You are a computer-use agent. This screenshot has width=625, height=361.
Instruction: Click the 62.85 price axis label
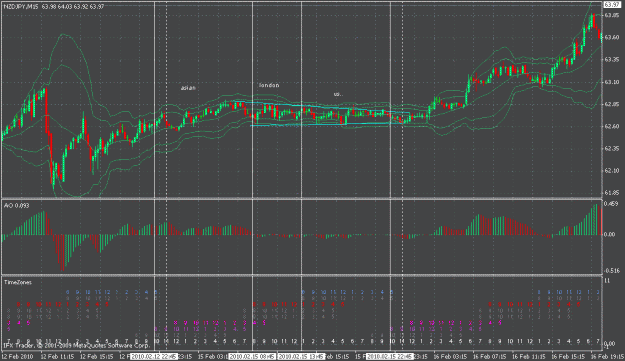pos(612,104)
